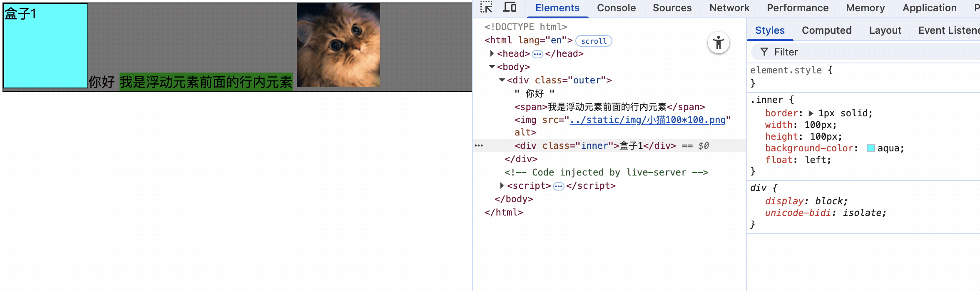980x291 pixels.
Task: Open the Elements tab
Action: [557, 8]
